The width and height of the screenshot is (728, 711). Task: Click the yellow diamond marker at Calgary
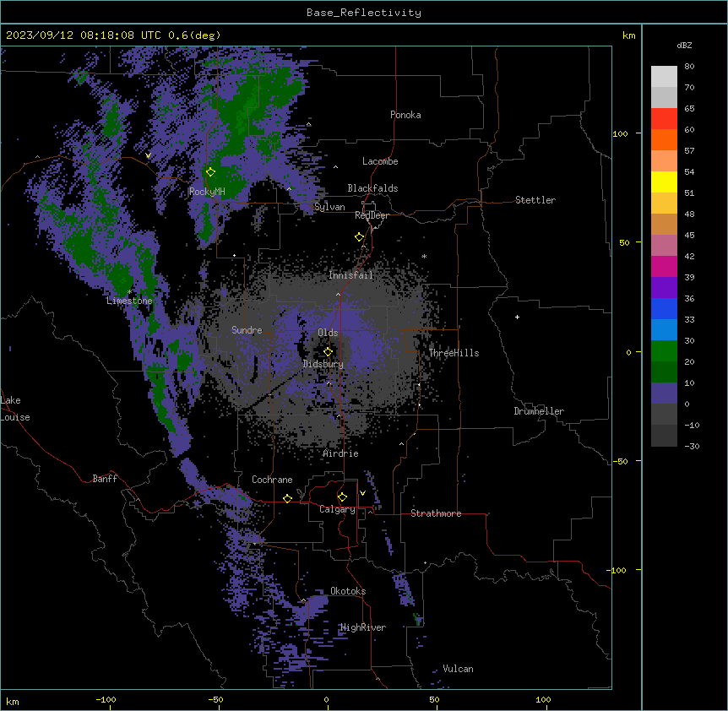pyautogui.click(x=342, y=497)
